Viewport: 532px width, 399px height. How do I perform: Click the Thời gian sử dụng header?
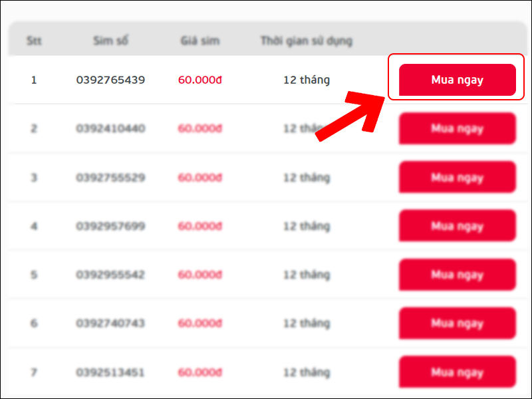pyautogui.click(x=307, y=41)
